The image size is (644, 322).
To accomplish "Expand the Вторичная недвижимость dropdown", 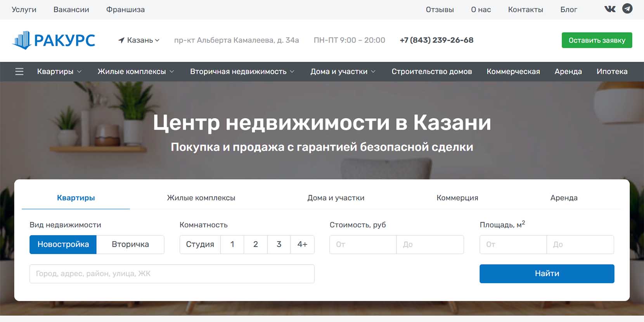I will click(x=242, y=72).
